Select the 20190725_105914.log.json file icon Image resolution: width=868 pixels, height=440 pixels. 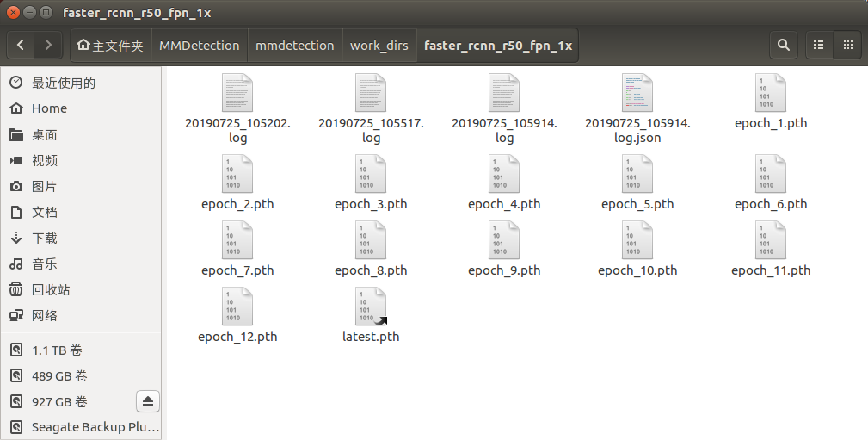pos(637,93)
